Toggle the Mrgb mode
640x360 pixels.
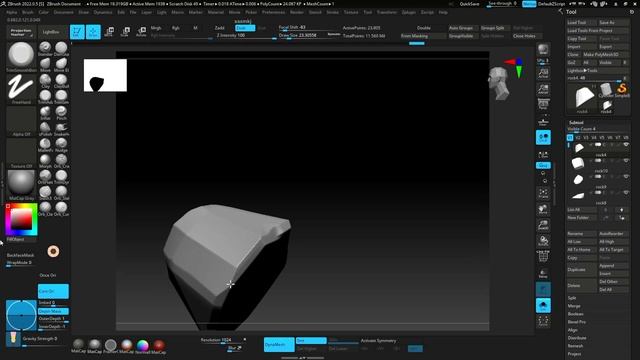pos(156,28)
